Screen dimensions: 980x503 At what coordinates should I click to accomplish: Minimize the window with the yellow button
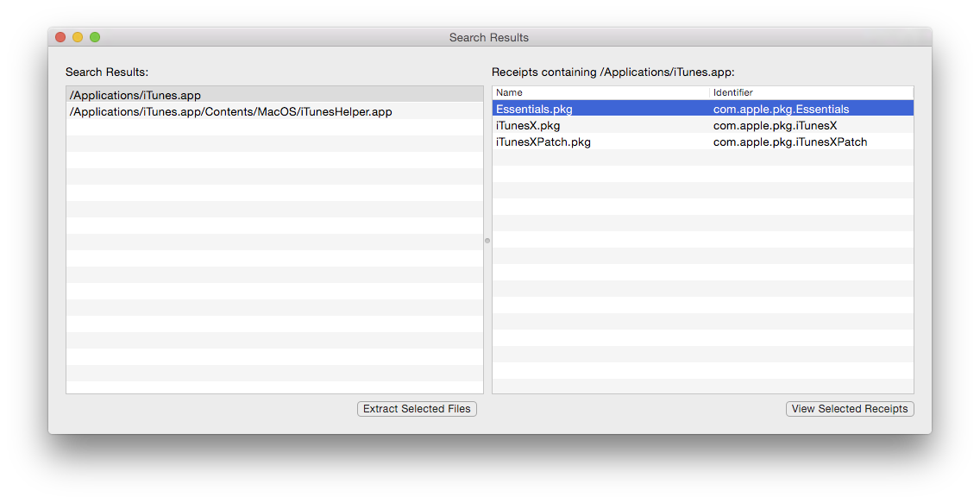(78, 37)
